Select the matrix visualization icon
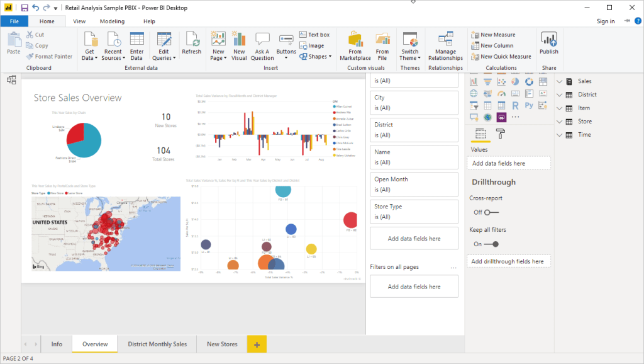 pos(501,106)
